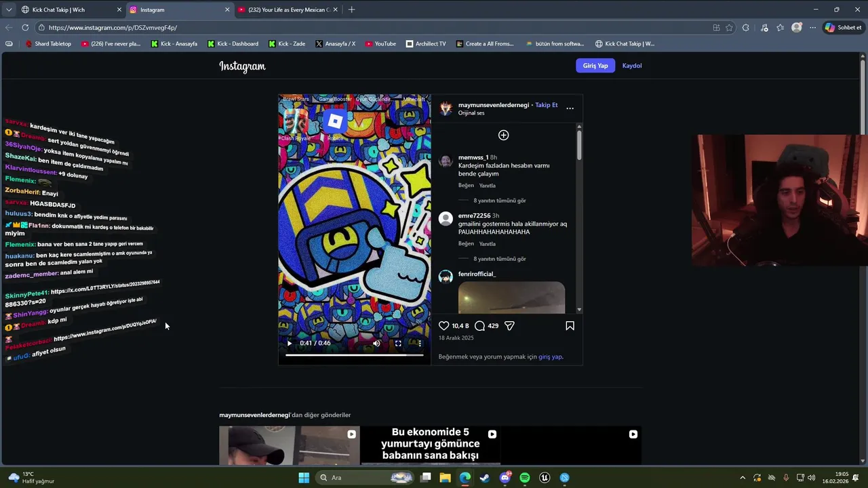Open the instagram.com link in chat
This screenshot has width=868, height=488.
(x=105, y=330)
